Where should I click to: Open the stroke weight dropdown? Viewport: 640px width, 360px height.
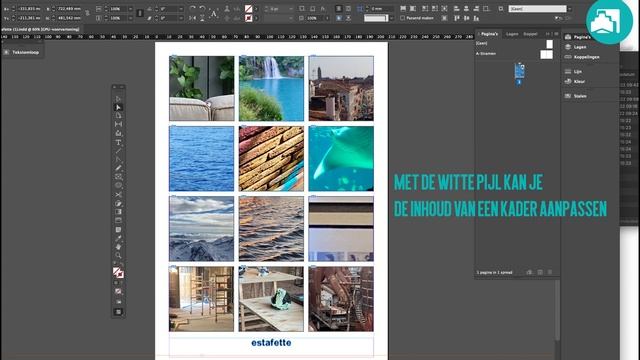pyautogui.click(x=291, y=9)
